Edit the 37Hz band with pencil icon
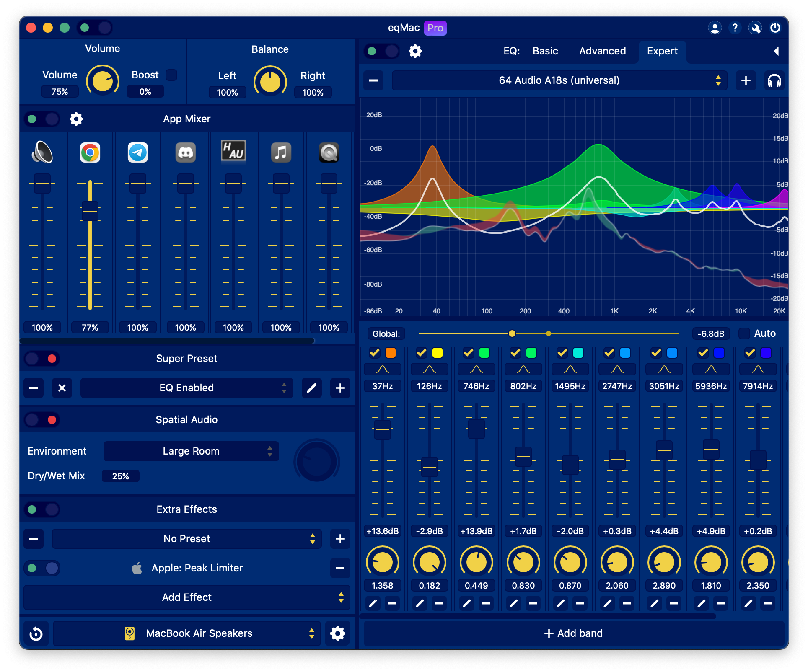808x672 pixels. [373, 603]
